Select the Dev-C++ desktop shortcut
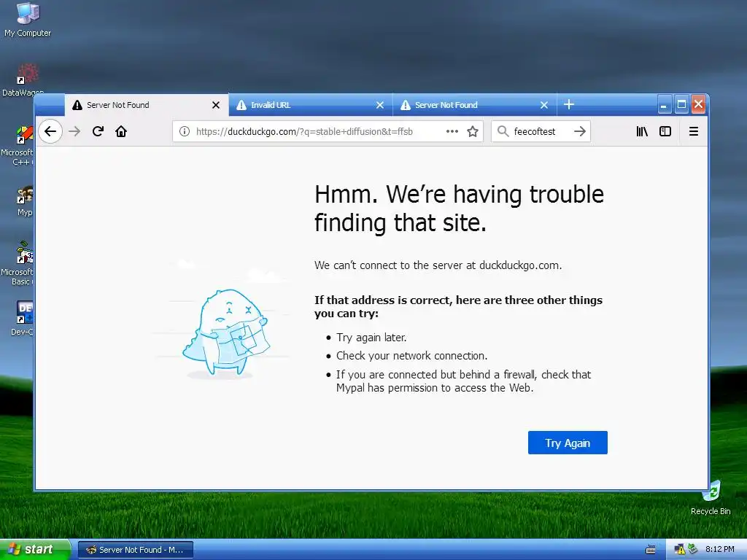 (23, 318)
